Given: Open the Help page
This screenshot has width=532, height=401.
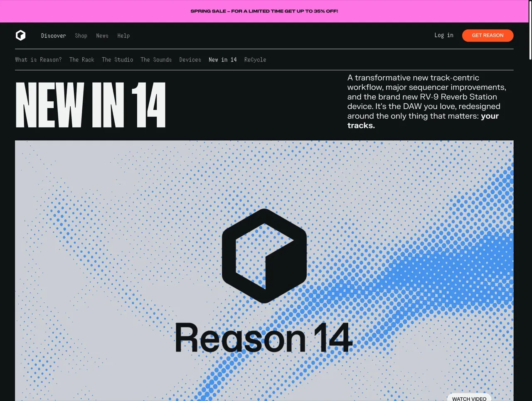Looking at the screenshot, I should (123, 36).
